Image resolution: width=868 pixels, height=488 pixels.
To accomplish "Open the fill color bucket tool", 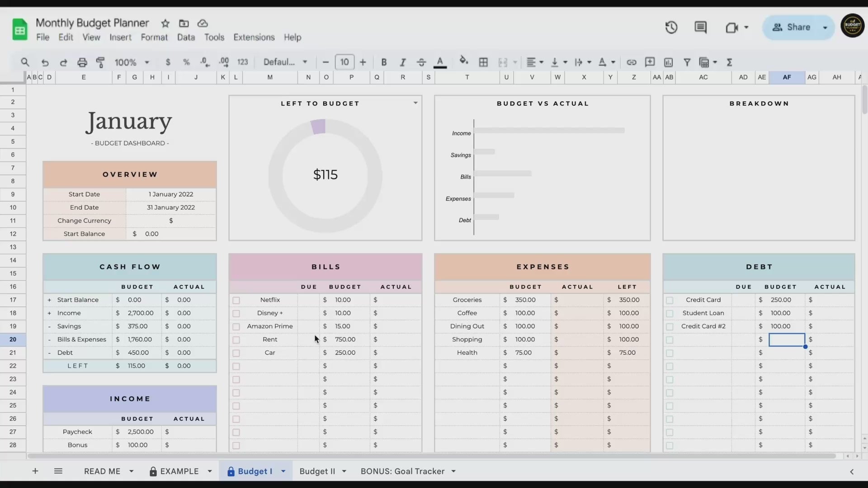I will click(x=463, y=61).
